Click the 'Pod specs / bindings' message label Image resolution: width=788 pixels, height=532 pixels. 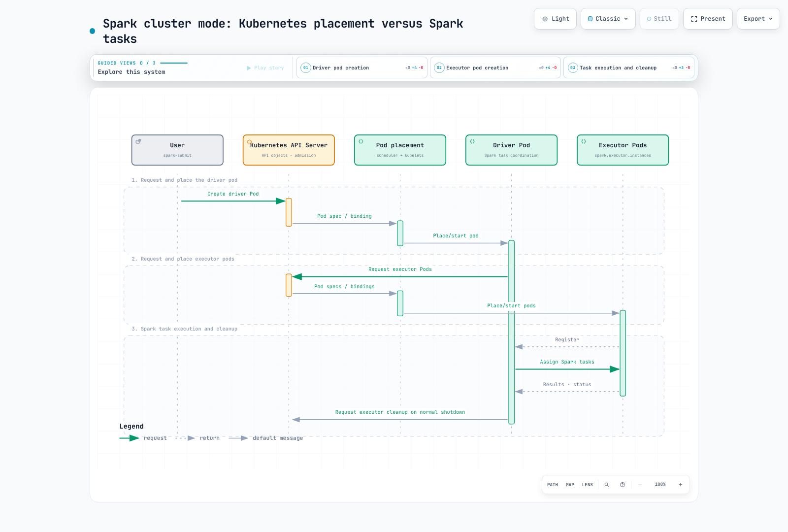tap(344, 287)
